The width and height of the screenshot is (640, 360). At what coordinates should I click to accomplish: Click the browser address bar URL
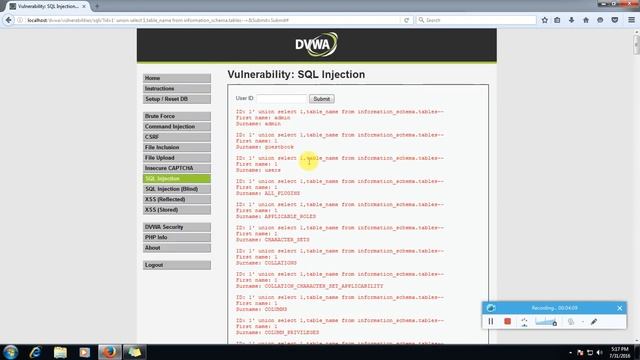[x=158, y=20]
